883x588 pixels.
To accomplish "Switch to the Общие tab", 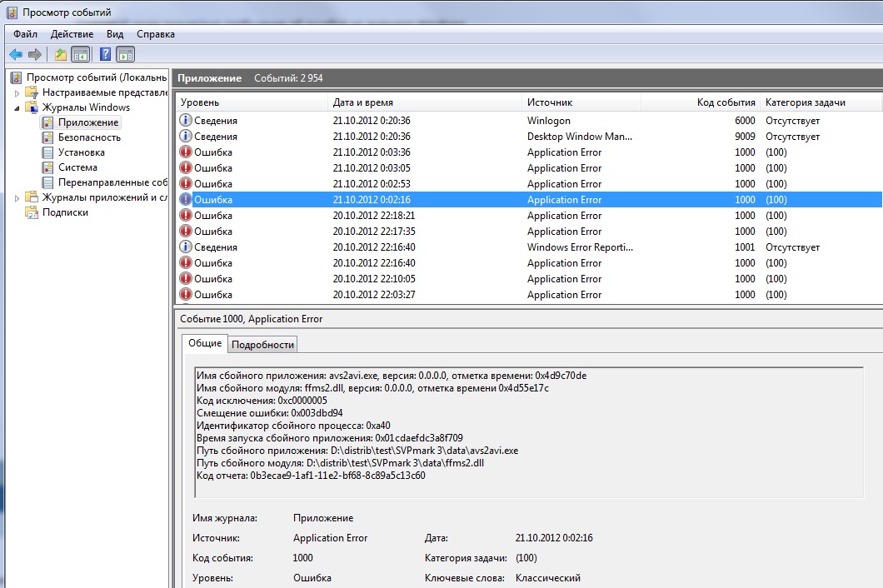I will [x=205, y=343].
